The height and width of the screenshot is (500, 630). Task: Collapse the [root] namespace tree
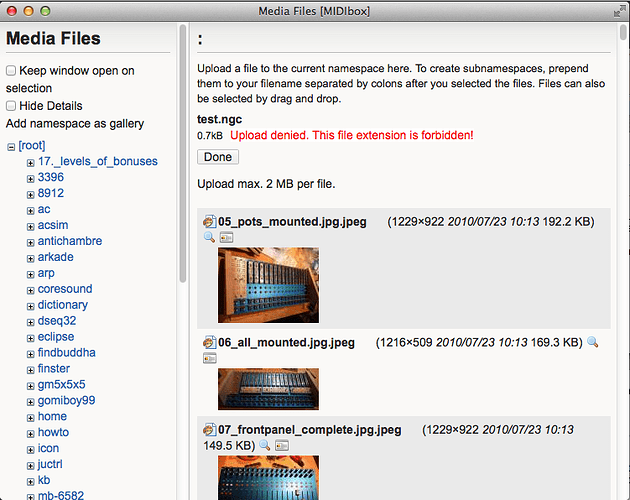click(x=11, y=147)
